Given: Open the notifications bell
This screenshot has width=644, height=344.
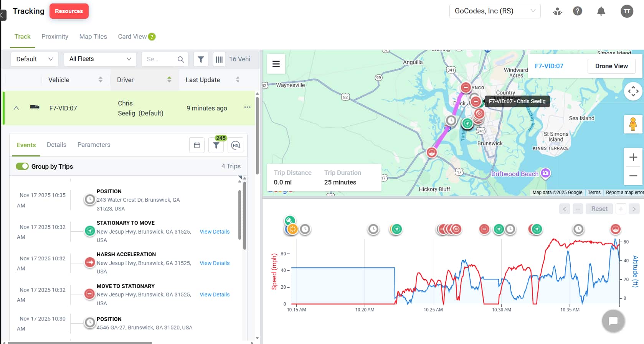Looking at the screenshot, I should click(x=601, y=11).
